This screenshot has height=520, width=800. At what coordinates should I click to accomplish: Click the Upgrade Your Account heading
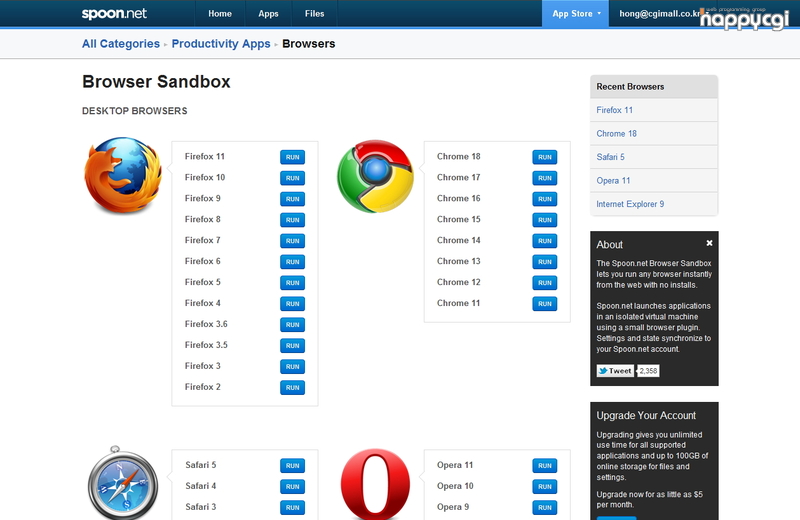[x=646, y=415]
